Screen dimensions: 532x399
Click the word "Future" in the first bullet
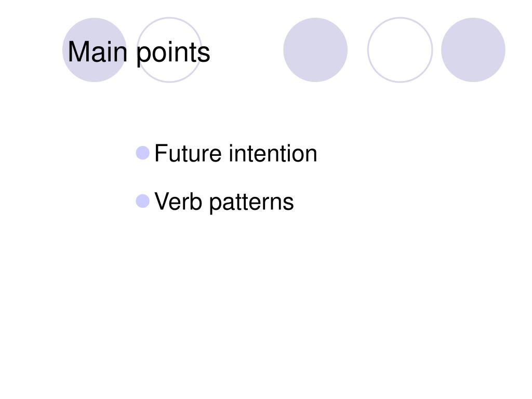click(x=188, y=153)
